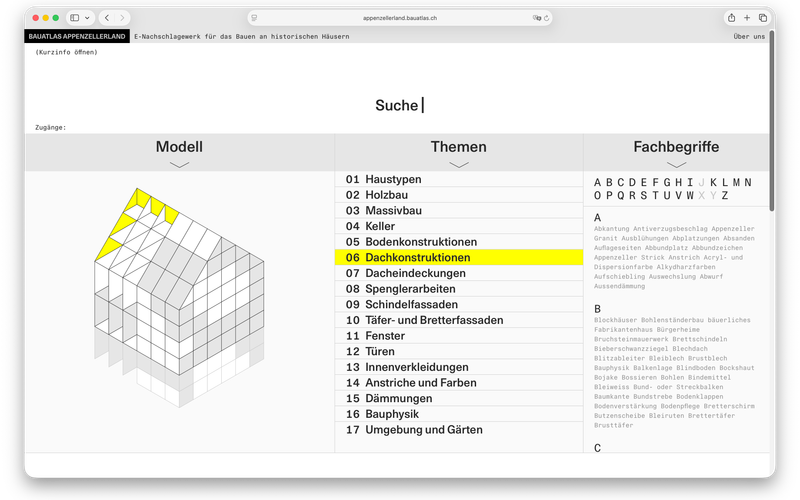
Task: Click the browser forward arrow
Action: pyautogui.click(x=122, y=18)
